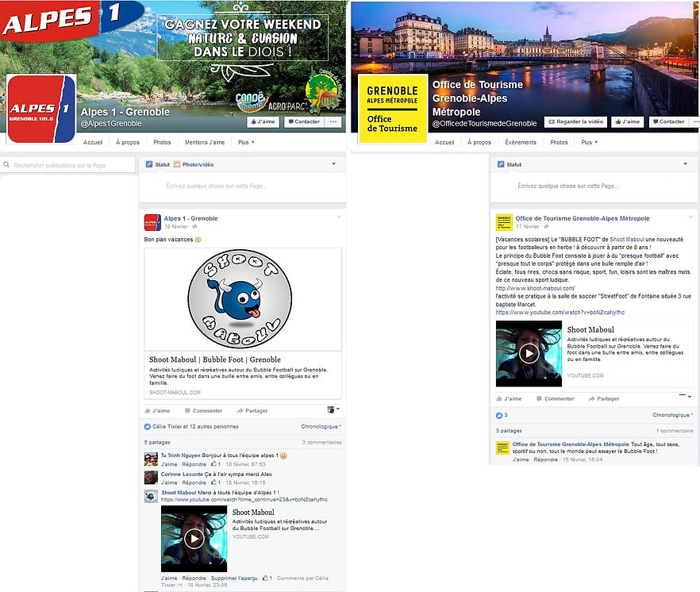Open Tu Trinh Nguyen profile link
700x592 pixels.
point(181,456)
